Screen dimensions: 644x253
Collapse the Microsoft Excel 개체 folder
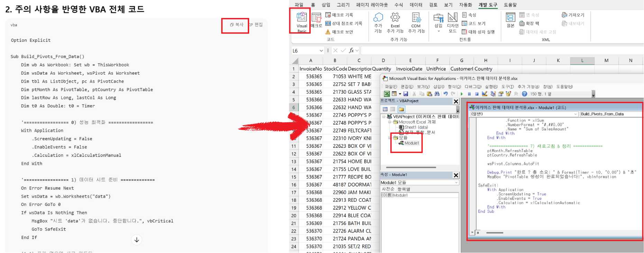(x=389, y=122)
